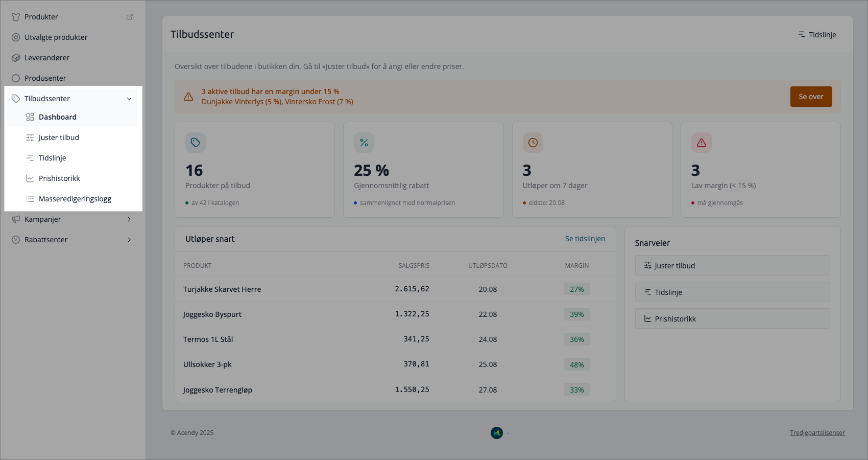Screen dimensions: 868x460
Task: Click the Acendy logo in footer
Action: (x=497, y=433)
